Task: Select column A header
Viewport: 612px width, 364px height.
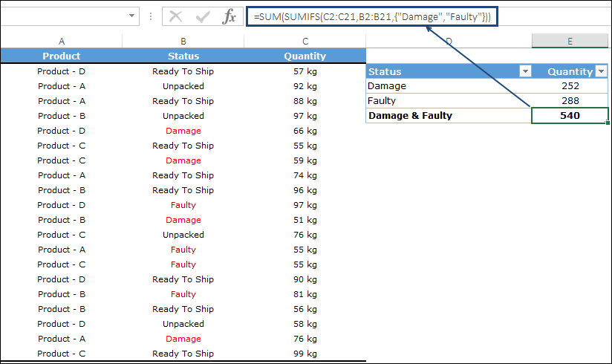Action: 62,41
